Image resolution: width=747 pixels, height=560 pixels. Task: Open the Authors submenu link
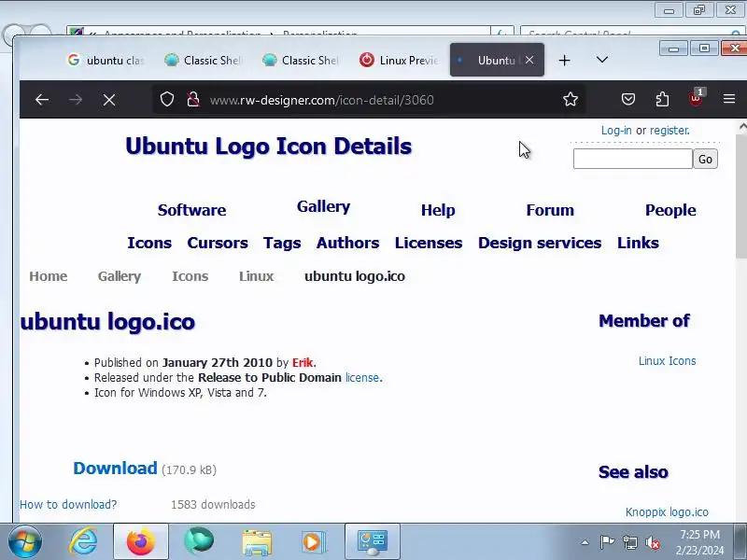[x=347, y=243]
